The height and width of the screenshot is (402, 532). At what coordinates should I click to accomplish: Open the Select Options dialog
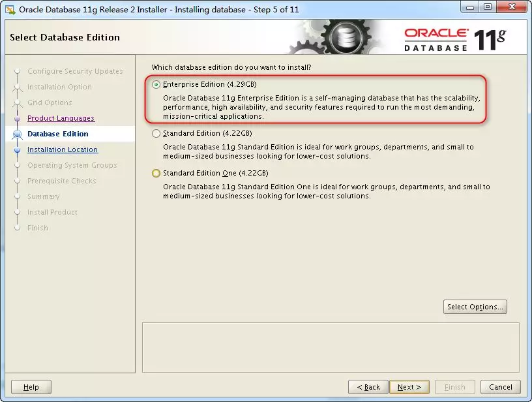[475, 307]
